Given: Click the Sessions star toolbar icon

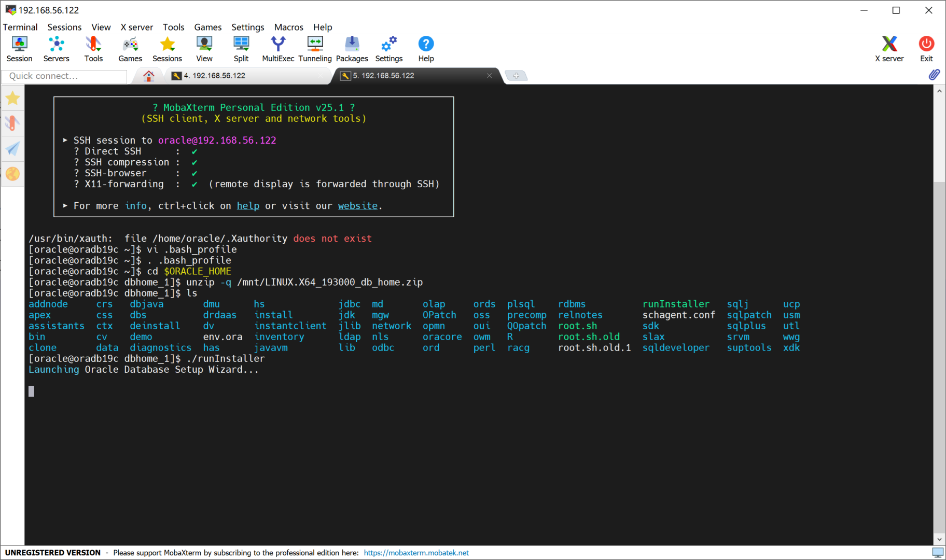Looking at the screenshot, I should click(167, 49).
